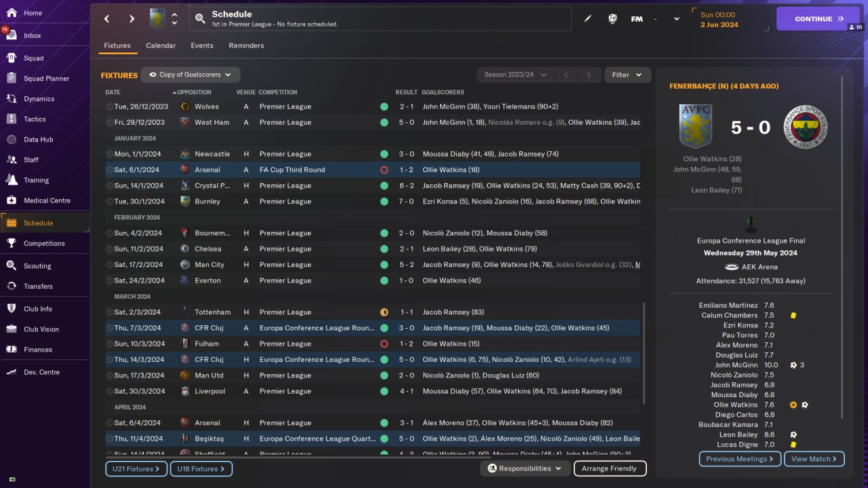Open the Scouting magnifier icon
868x488 pixels.
(12, 266)
